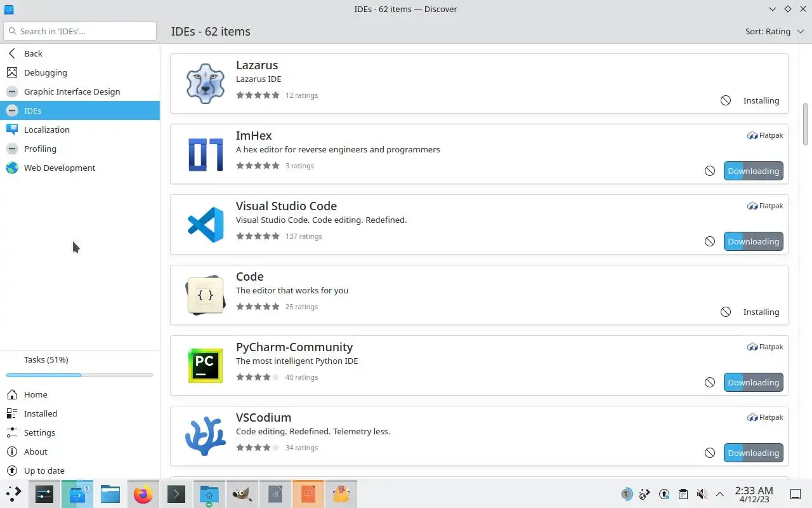The image size is (812, 508).
Task: Click the Lazarus title
Action: click(x=257, y=65)
